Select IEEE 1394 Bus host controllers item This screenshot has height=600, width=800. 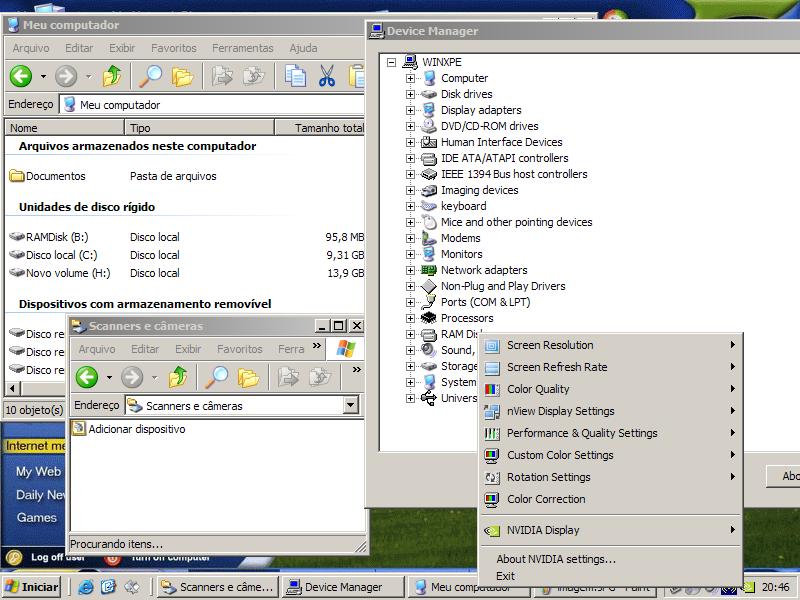pos(514,174)
